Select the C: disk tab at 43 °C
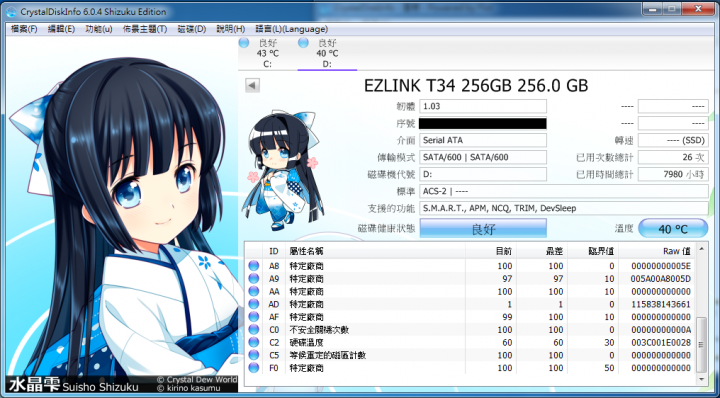 click(268, 54)
